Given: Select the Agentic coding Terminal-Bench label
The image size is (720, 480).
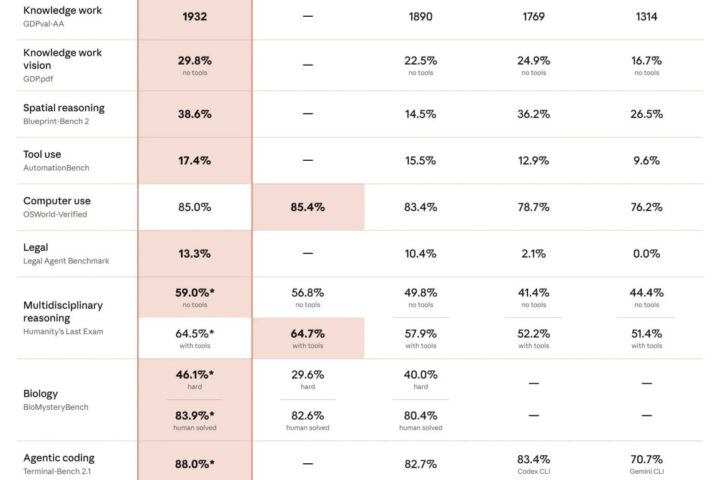Looking at the screenshot, I should point(59,464).
